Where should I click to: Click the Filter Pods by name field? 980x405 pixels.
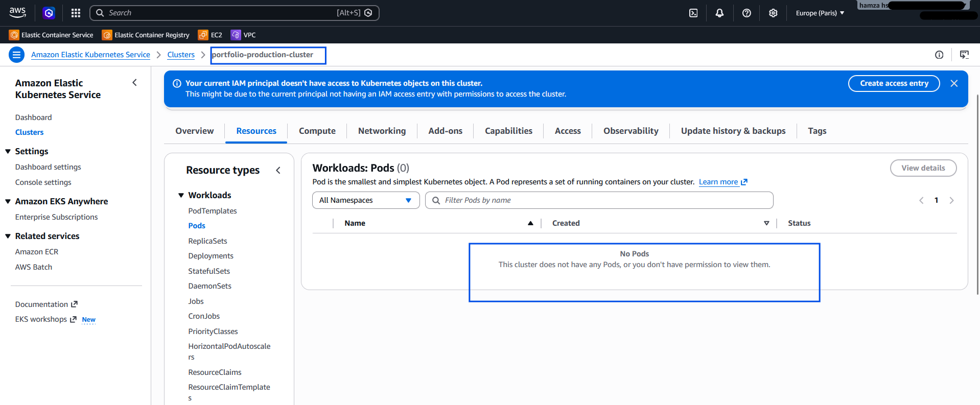coord(599,200)
